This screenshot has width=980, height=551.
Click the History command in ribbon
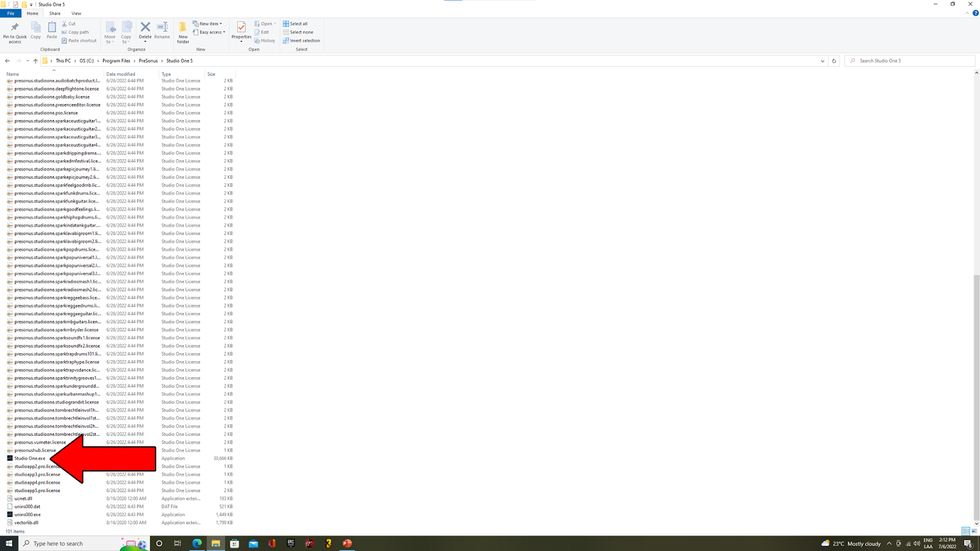(265, 41)
